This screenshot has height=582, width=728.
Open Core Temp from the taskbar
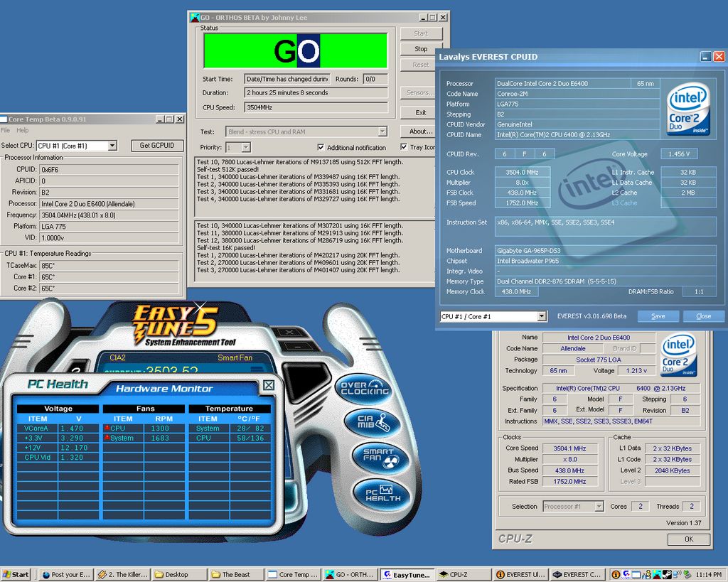pos(293,575)
